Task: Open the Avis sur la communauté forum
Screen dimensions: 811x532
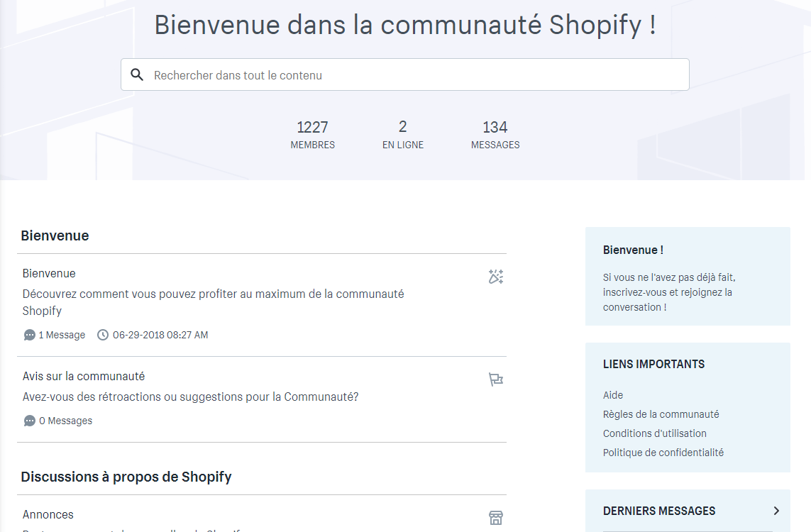Action: 84,377
